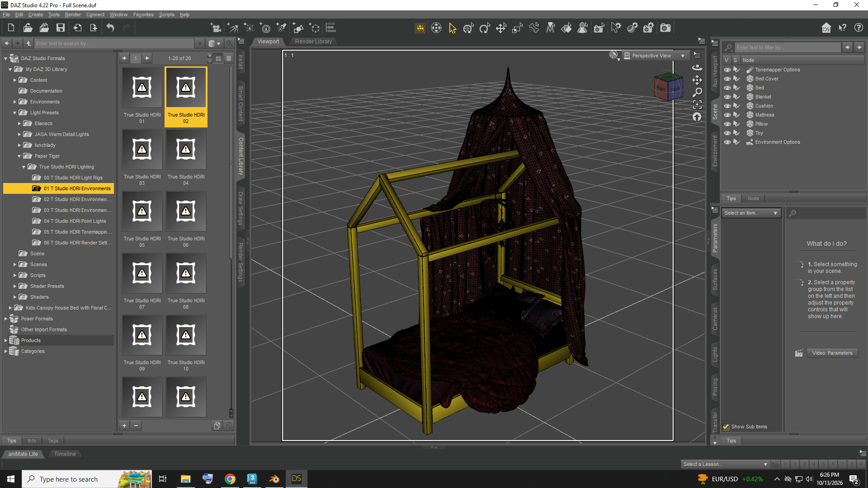Click the next page arrow in content browser
The height and width of the screenshot is (488, 868).
147,58
